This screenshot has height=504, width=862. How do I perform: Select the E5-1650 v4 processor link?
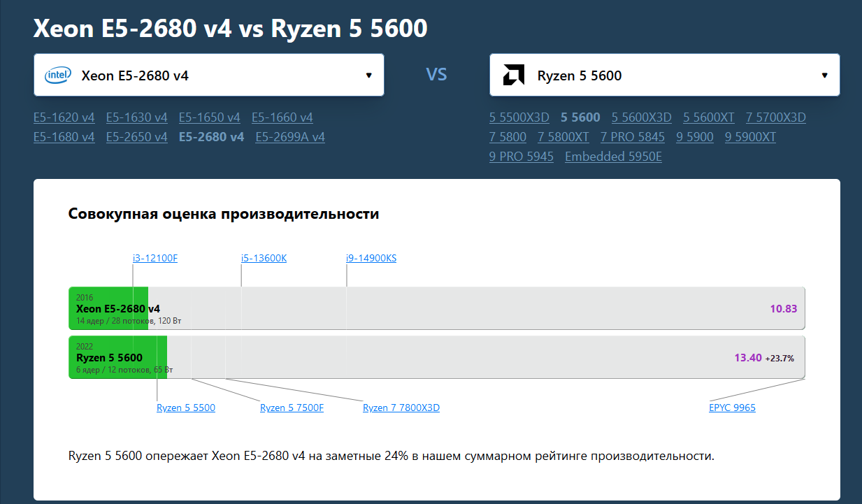coord(210,117)
